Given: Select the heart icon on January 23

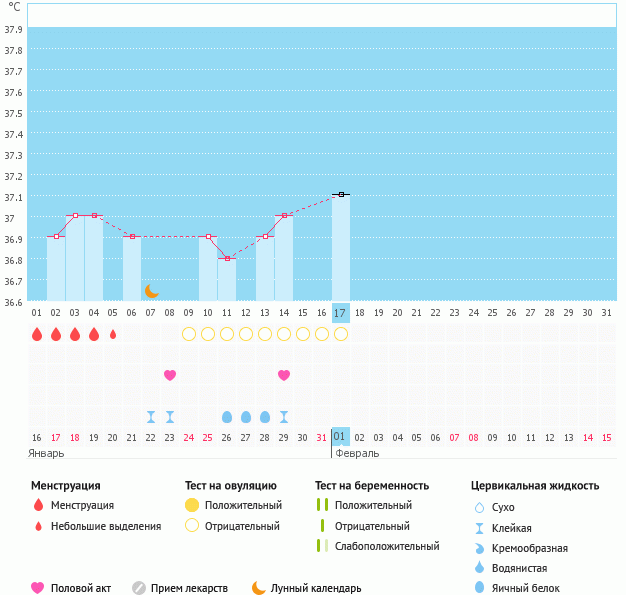Looking at the screenshot, I should 170,375.
